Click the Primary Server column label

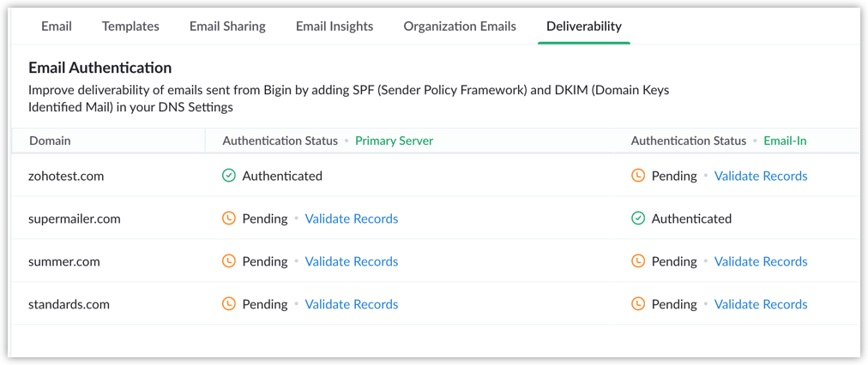395,141
